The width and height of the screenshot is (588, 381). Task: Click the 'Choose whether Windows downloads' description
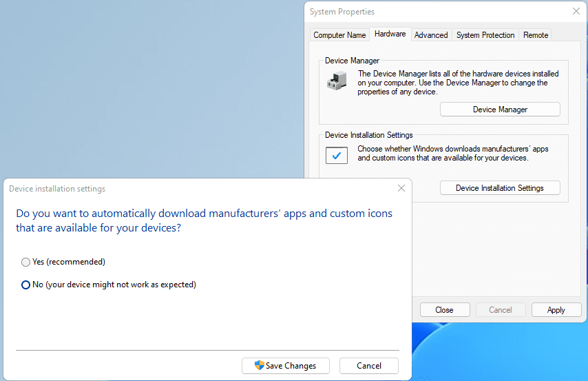click(x=452, y=153)
